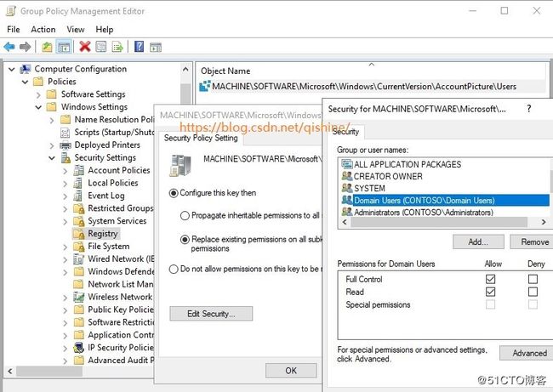Click the Show/Hide Action Pane icon

click(x=156, y=47)
